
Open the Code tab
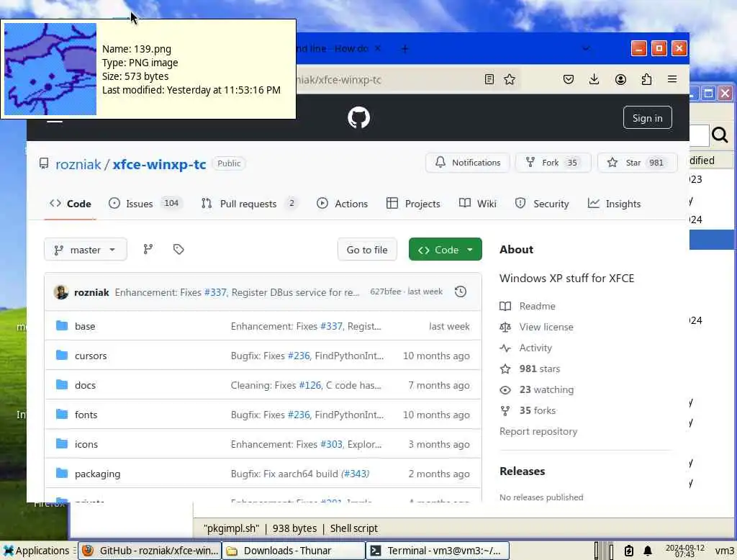pos(71,204)
